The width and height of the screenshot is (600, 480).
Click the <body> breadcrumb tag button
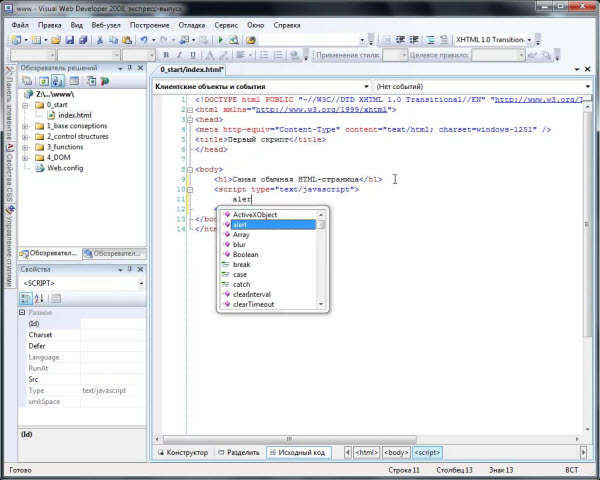click(396, 452)
